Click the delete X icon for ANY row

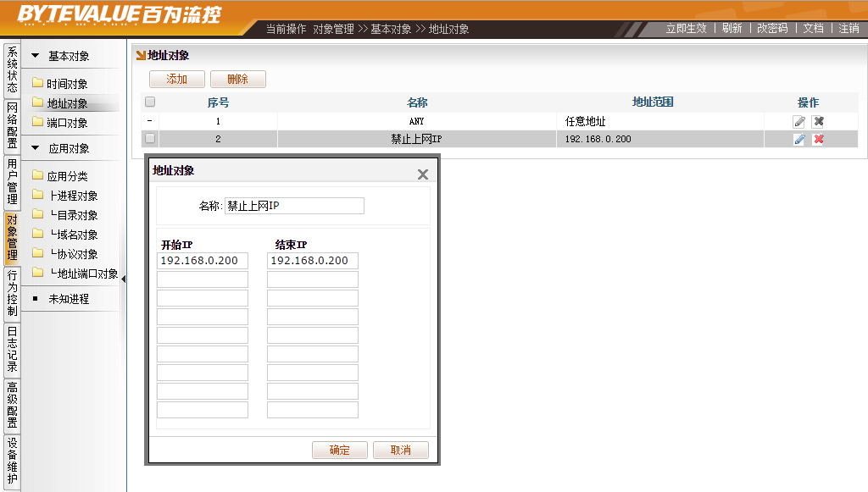click(818, 121)
